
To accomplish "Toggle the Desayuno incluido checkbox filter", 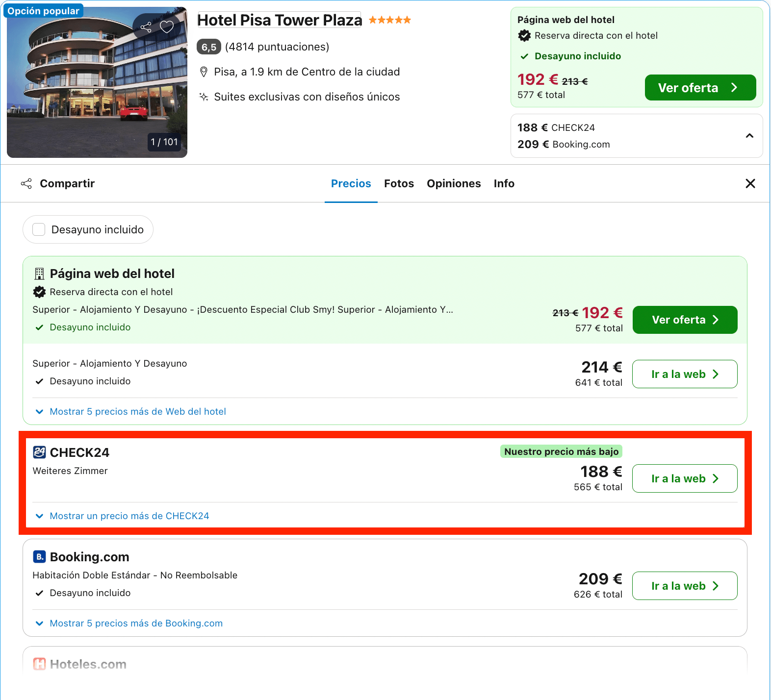I will [39, 229].
